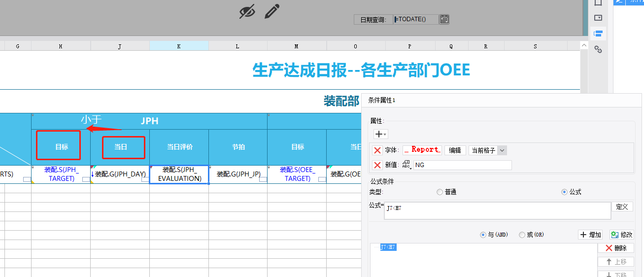Remove the 字体 property with red X

377,150
